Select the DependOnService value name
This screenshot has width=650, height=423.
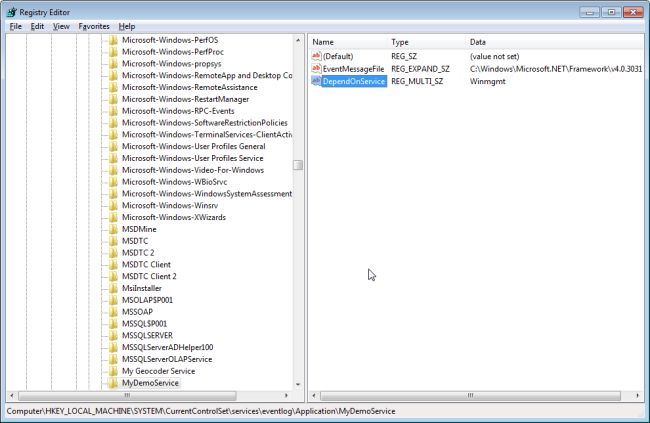[354, 81]
